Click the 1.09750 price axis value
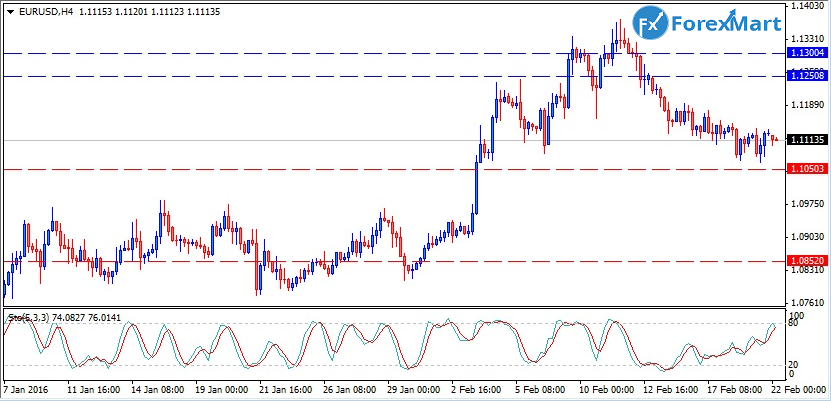This screenshot has width=831, height=401. (805, 204)
